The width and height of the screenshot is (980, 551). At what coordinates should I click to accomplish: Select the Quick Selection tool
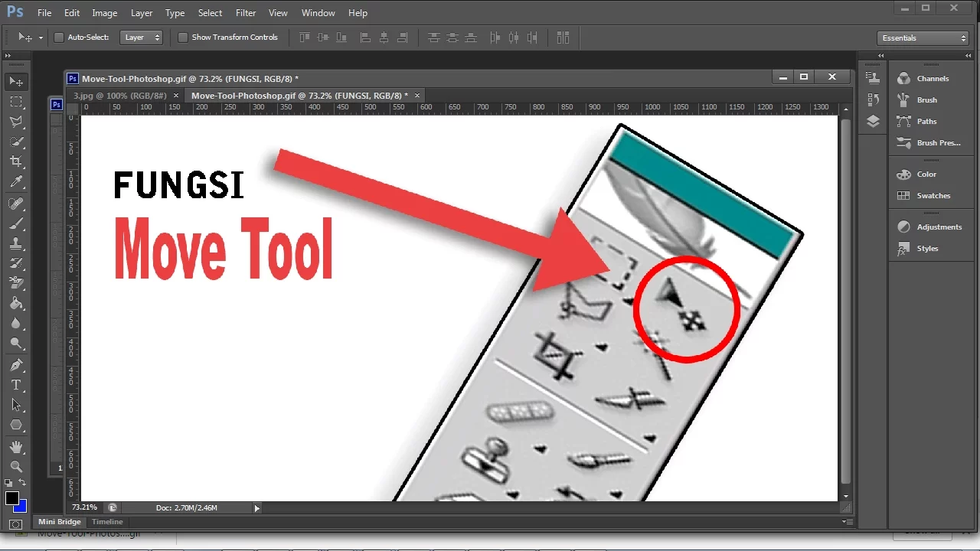[16, 142]
